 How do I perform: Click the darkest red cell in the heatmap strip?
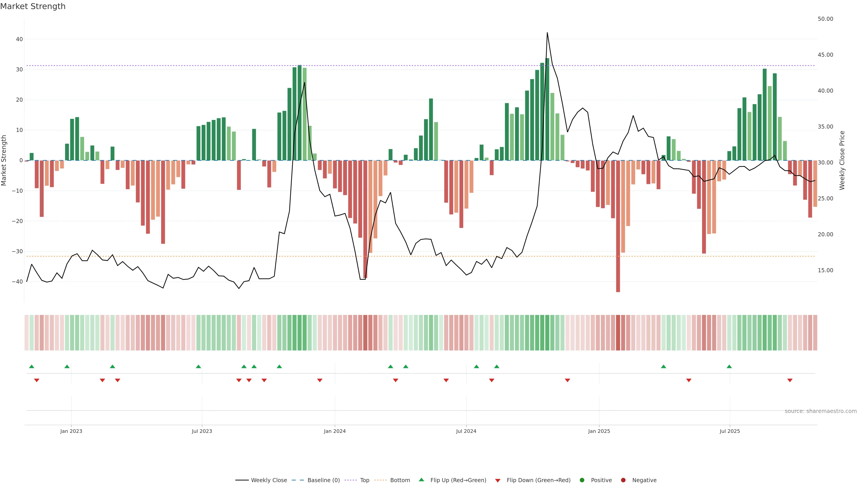pos(618,333)
